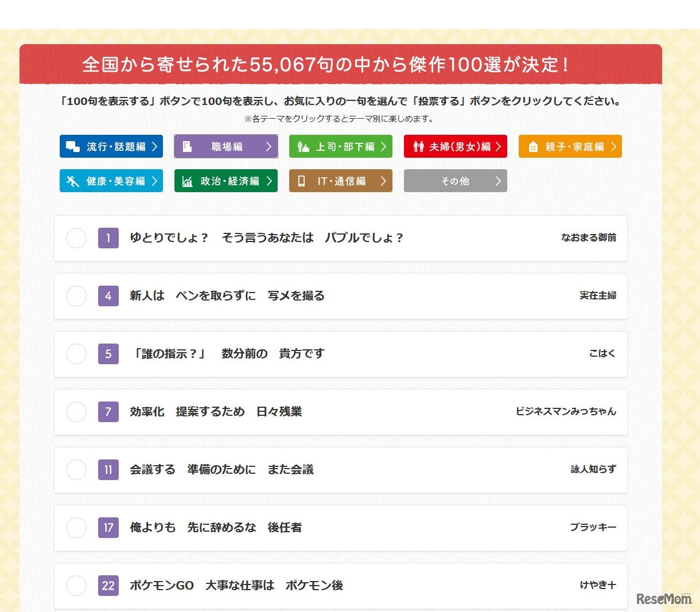Viewport: 700px width, 612px height.
Task: Choose the radio button for poem 22 ポケモンGO
Action: pos(76,586)
